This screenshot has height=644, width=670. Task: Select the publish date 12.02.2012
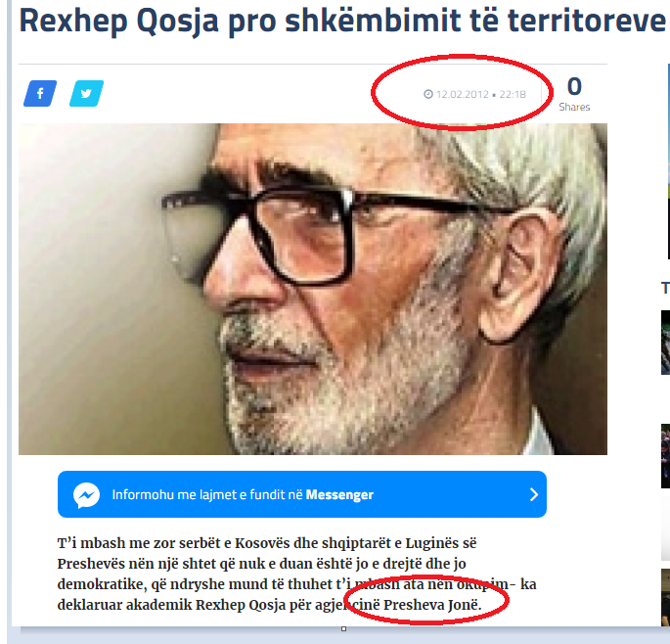[463, 94]
